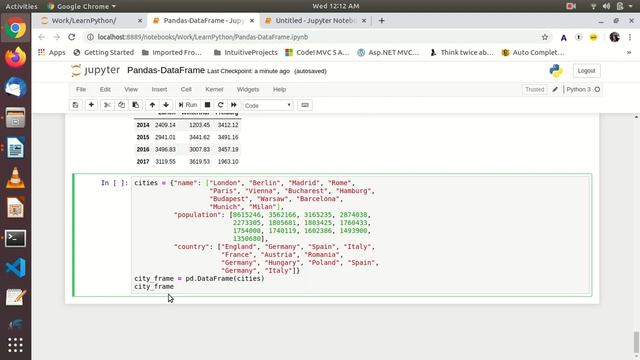Click the page vertical scrollbar

[x=636, y=343]
